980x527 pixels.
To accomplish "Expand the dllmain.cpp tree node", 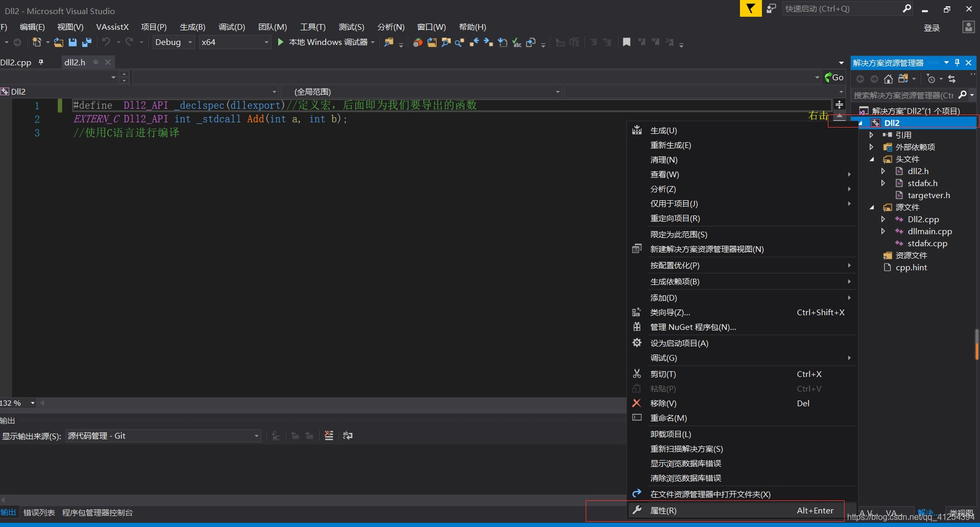I will point(883,231).
